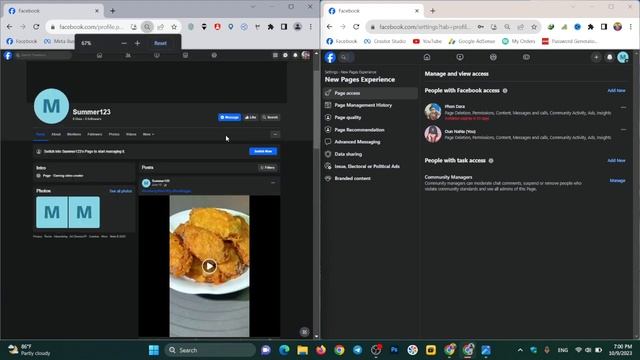Viewport: 640px width, 360px height.
Task: Open Page Management History settings
Action: [371, 105]
